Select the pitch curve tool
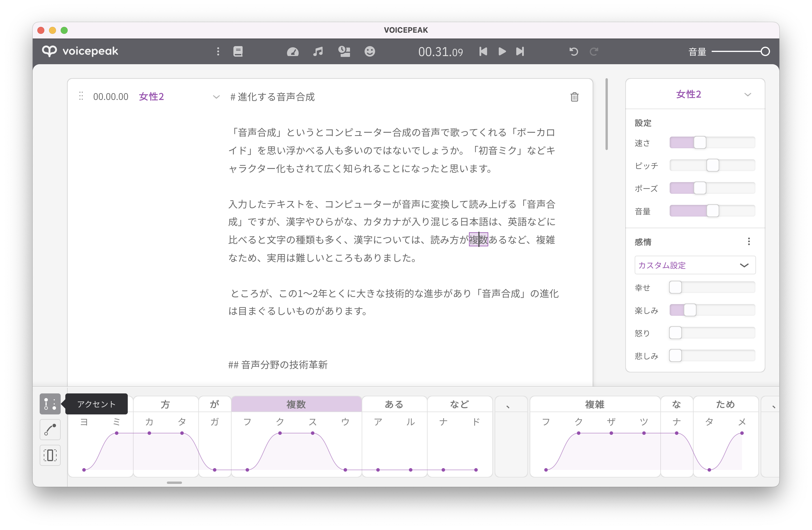The image size is (812, 530). (50, 429)
